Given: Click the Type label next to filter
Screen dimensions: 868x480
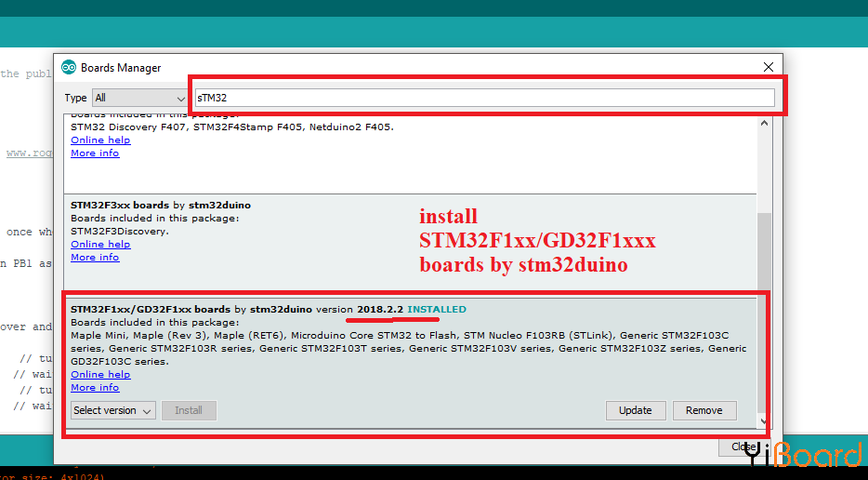Looking at the screenshot, I should [75, 98].
